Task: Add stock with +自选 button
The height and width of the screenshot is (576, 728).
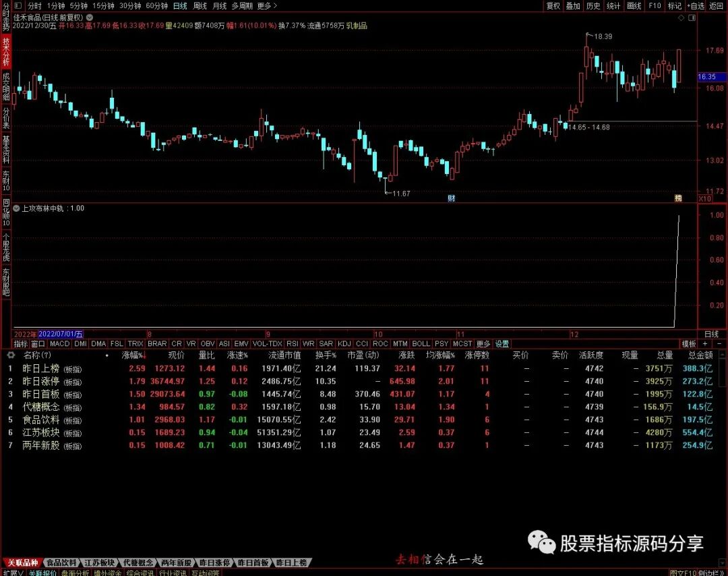Action: point(696,5)
